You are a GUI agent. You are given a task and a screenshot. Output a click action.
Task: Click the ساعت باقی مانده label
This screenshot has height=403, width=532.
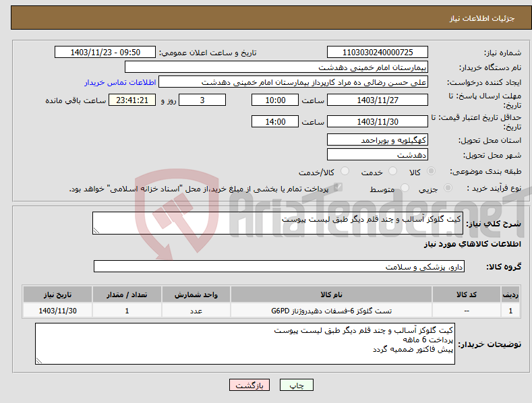(x=76, y=101)
